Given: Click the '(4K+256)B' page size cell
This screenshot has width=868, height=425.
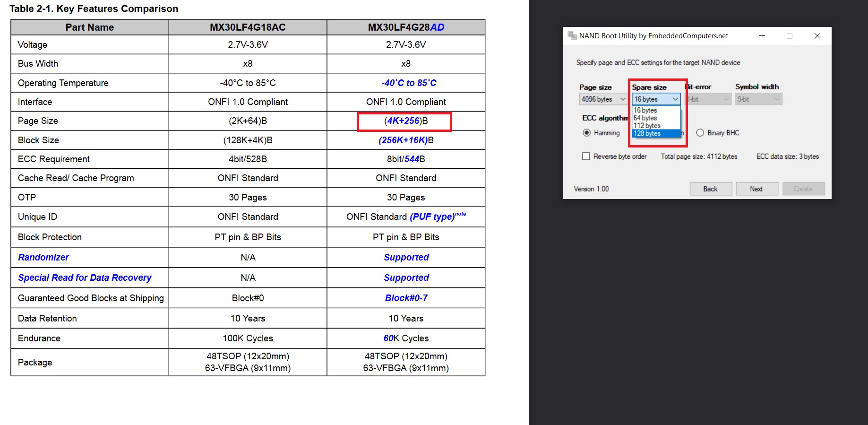Looking at the screenshot, I should (x=406, y=121).
